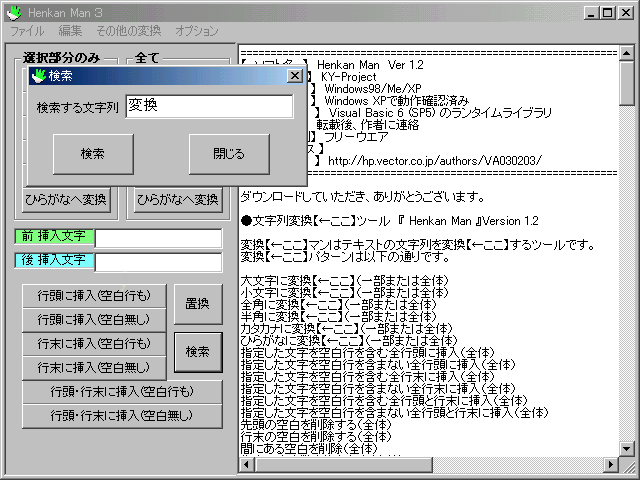The height and width of the screenshot is (480, 640).
Task: Click the line カタカナに変換【←ここ】(一部または全体)
Action: coord(347,329)
